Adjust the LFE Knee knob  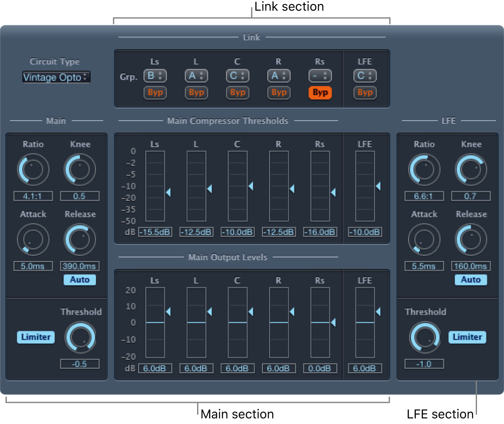point(471,169)
